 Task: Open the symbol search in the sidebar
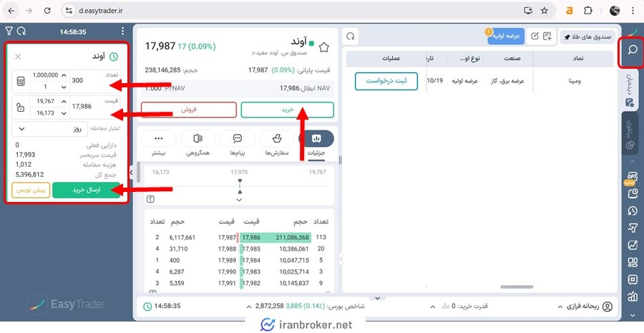pyautogui.click(x=633, y=50)
